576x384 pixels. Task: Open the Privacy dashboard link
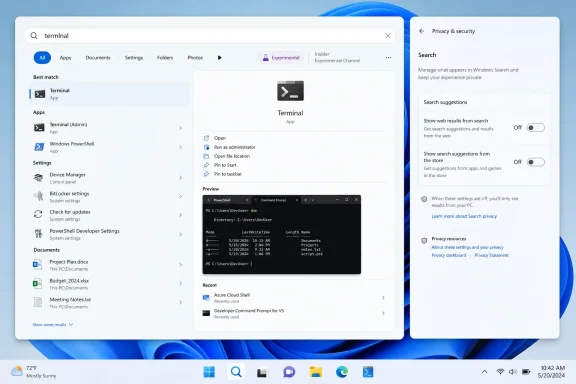click(449, 255)
